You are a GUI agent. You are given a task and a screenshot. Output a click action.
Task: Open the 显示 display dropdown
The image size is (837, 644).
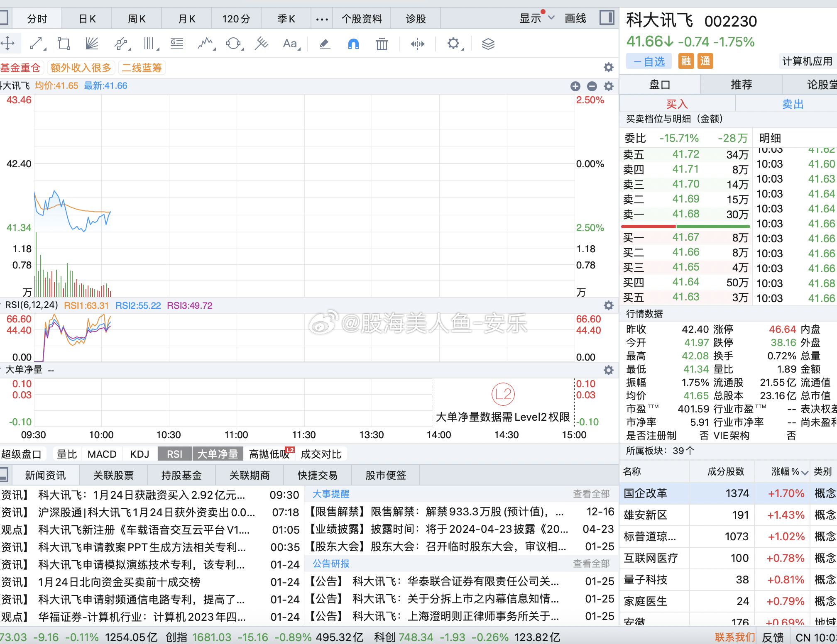pyautogui.click(x=537, y=18)
